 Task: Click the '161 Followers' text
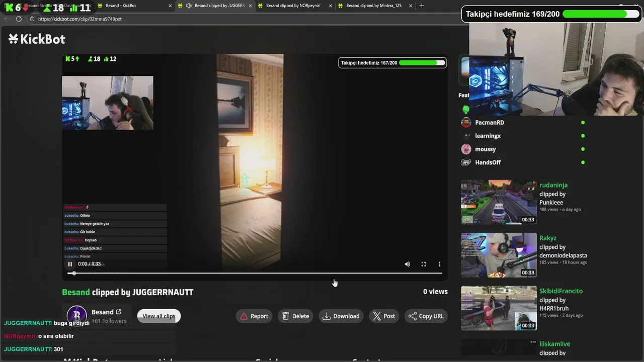(109, 321)
